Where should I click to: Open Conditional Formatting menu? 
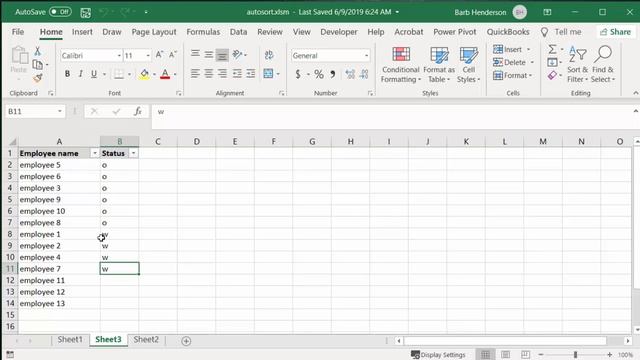pos(400,65)
